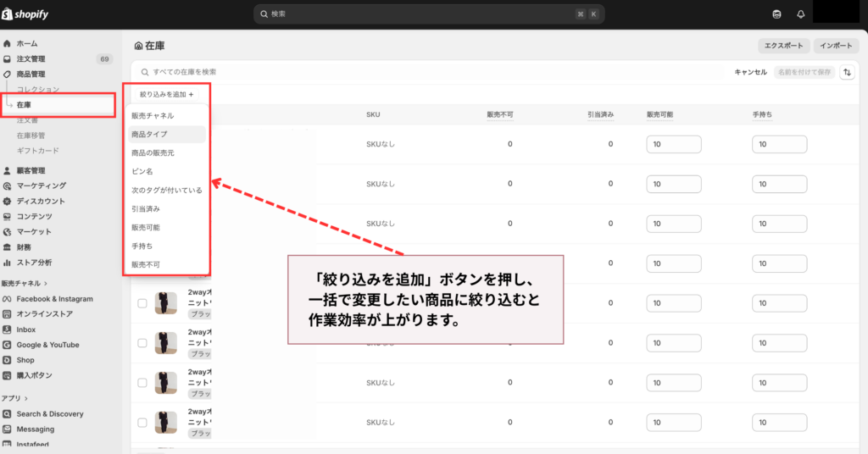Viewport: 868px width, 454px height.
Task: Click the 商品管理 tag icon
Action: click(x=7, y=74)
